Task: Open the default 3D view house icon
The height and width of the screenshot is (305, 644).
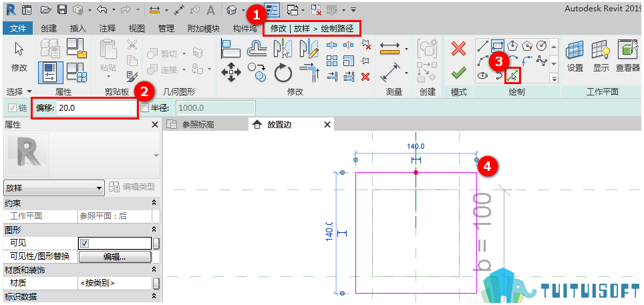Action: tap(232, 9)
